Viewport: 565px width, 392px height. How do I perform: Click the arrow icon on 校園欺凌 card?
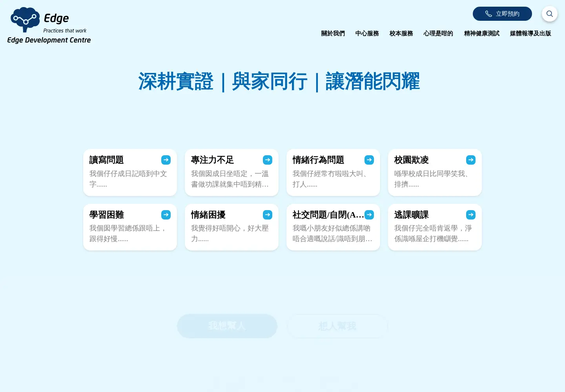471,160
